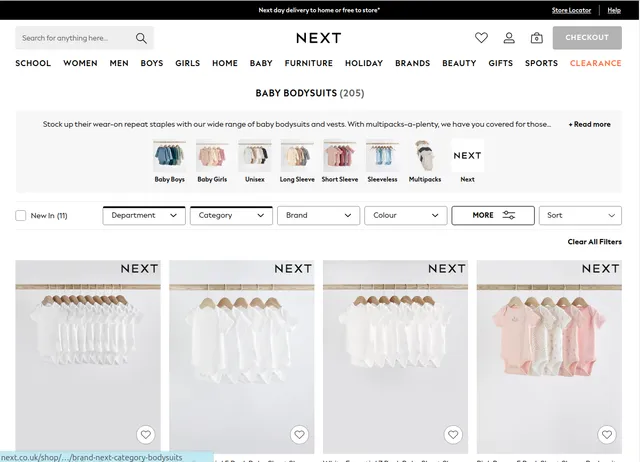Open the FURNITURE menu
Image resolution: width=640 pixels, height=462 pixels.
point(309,63)
